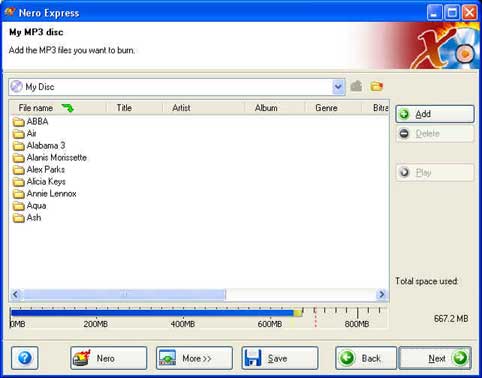Screen dimensions: 482x378
Task: Click the horizontal scrollbar left arrow
Action: (15, 294)
